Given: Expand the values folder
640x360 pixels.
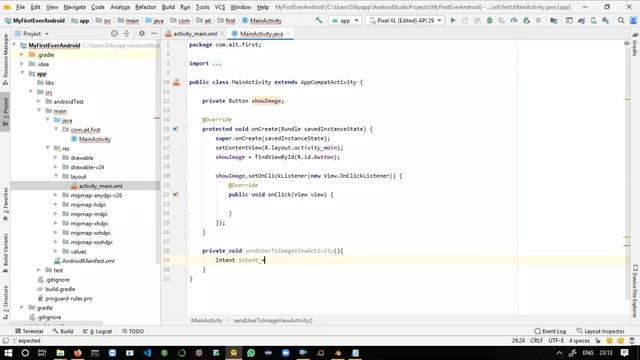Looking at the screenshot, I should 56,251.
